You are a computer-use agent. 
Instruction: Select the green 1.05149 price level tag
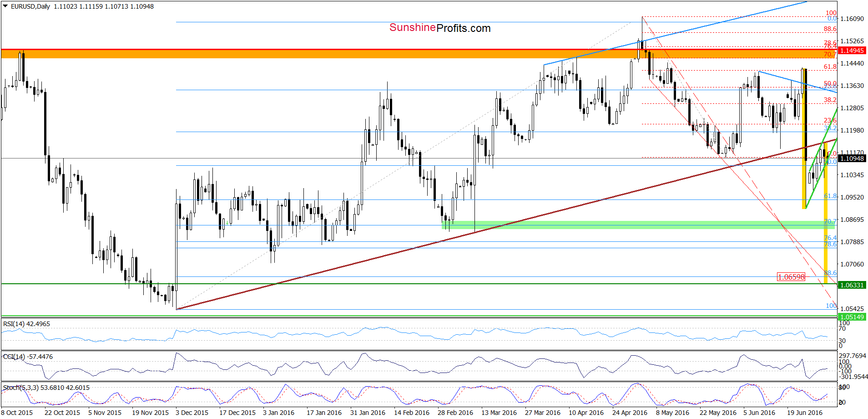(x=852, y=317)
